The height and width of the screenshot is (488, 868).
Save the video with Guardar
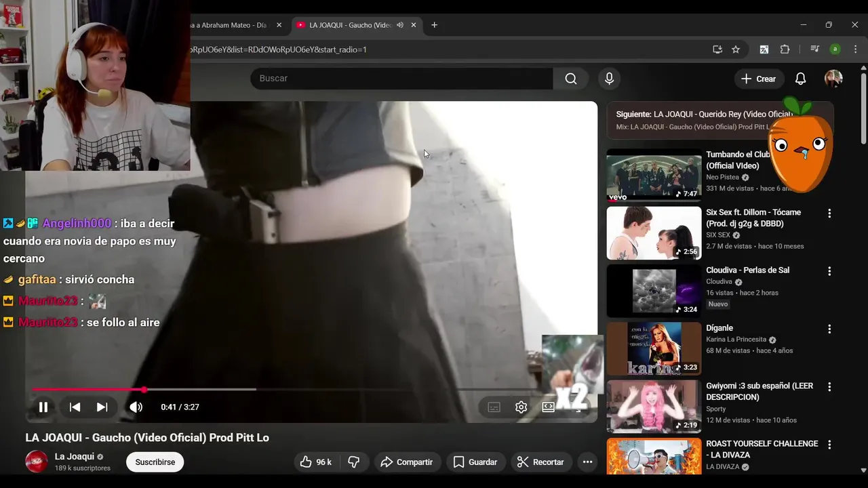click(475, 462)
